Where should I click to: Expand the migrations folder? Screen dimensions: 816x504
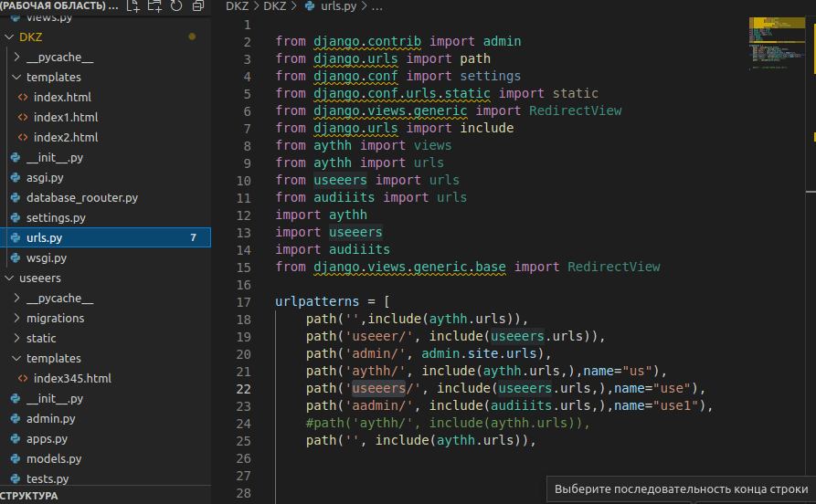point(55,318)
